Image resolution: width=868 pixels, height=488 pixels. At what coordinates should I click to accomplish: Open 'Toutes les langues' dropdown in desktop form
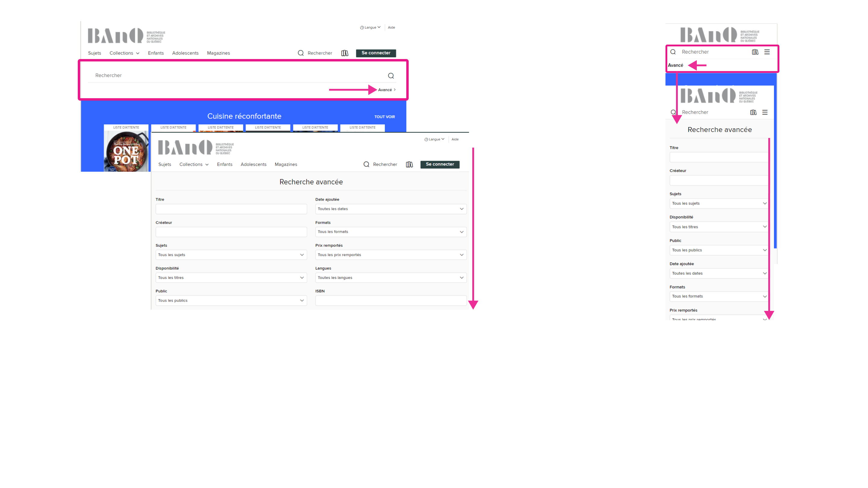(391, 277)
